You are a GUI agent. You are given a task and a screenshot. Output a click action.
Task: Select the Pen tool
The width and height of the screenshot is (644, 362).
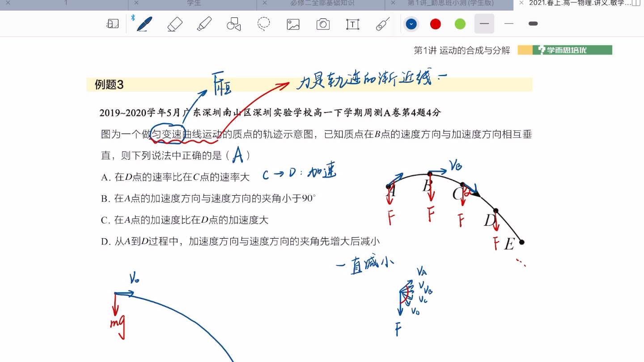(x=144, y=24)
